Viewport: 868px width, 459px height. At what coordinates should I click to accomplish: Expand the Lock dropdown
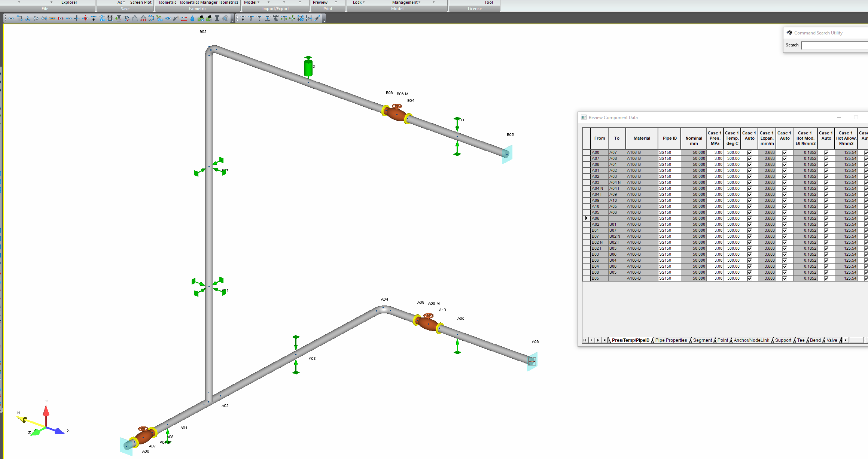click(x=359, y=2)
